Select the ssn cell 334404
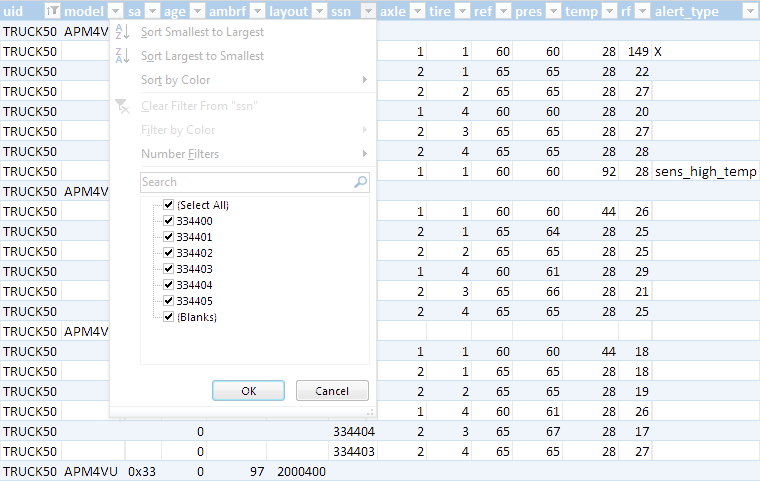Screen dimensions: 760x481 (353, 432)
